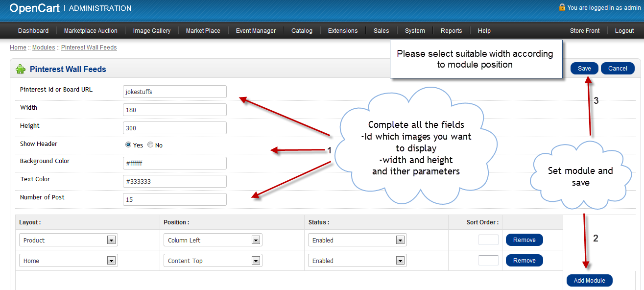Focus the Number of Post field

coord(175,199)
